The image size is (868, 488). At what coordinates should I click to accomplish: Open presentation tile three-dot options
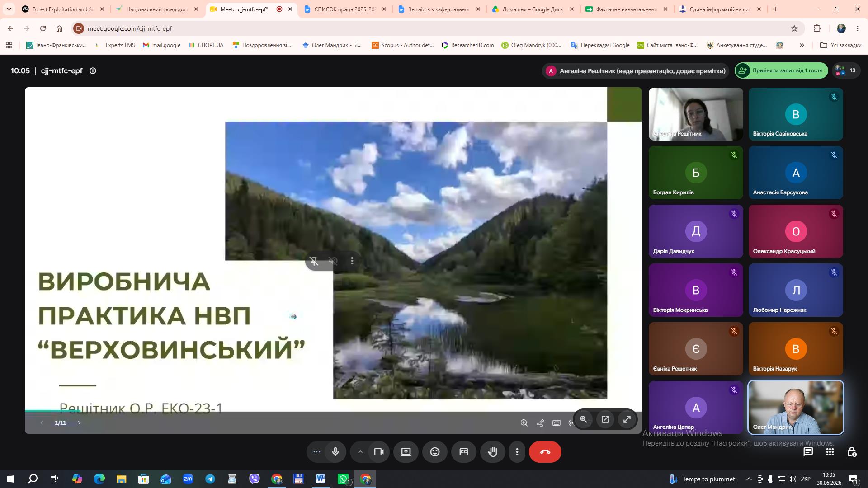(352, 261)
